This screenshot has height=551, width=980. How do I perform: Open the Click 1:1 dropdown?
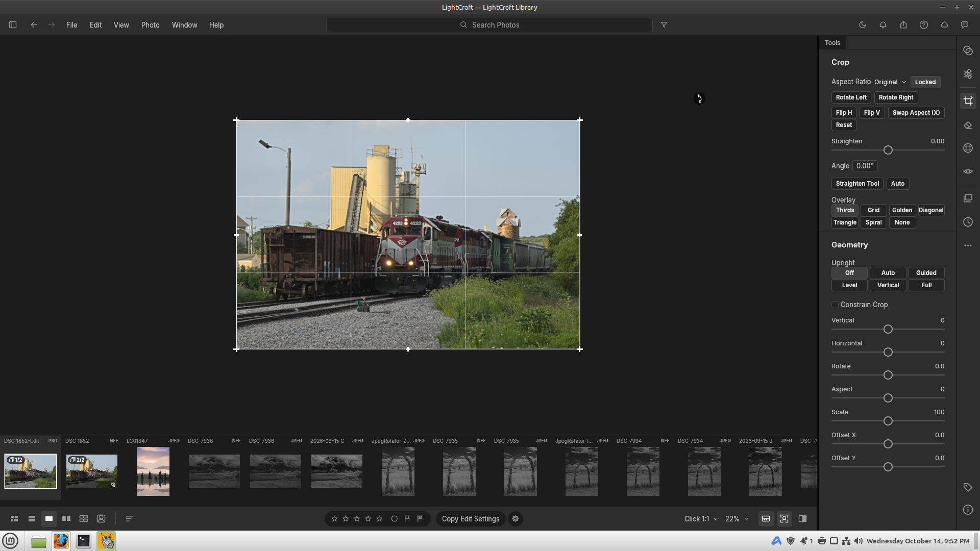(701, 518)
